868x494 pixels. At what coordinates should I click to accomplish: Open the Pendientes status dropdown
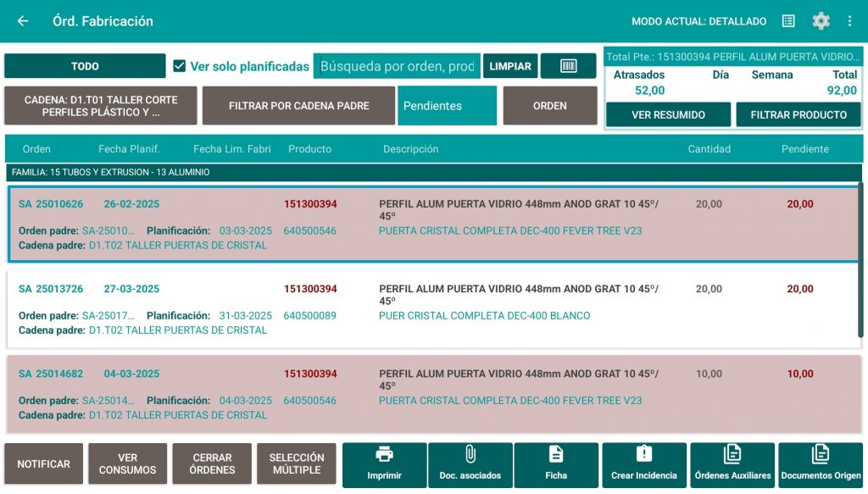447,106
